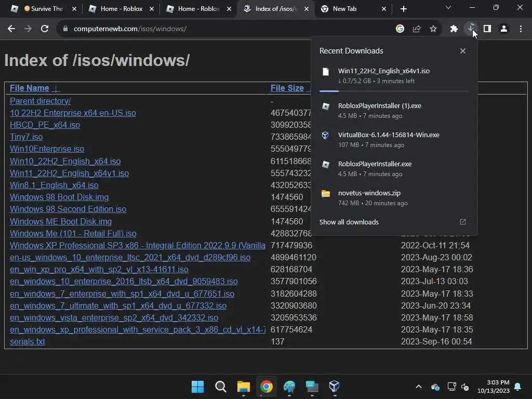532x399 pixels.
Task: Share this page icon
Action: click(417, 29)
